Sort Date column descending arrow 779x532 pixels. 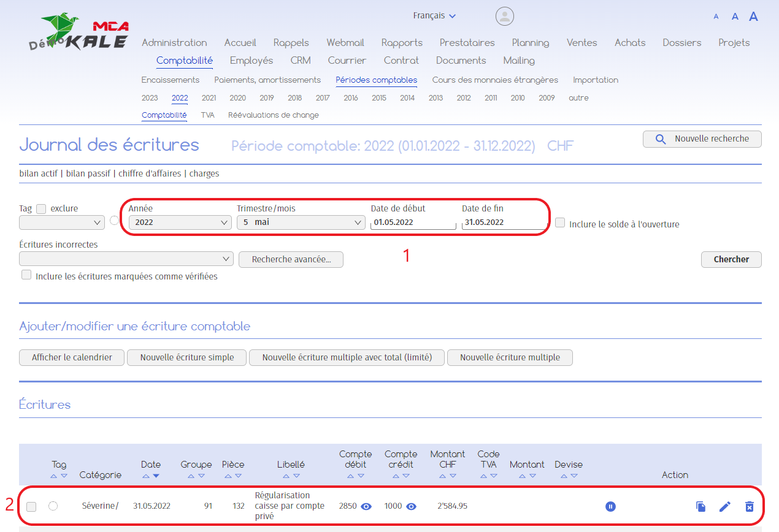[x=156, y=476]
